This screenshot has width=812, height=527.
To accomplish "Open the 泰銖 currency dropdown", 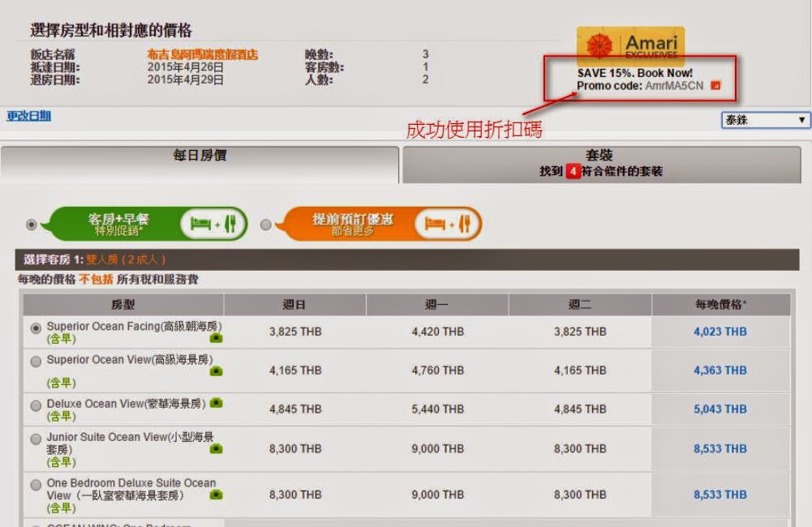I will 766,120.
